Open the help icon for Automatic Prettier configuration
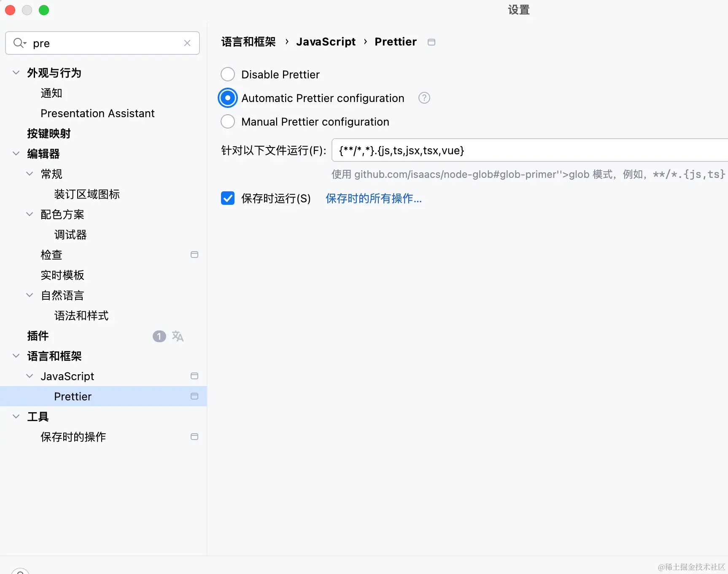 pos(424,98)
